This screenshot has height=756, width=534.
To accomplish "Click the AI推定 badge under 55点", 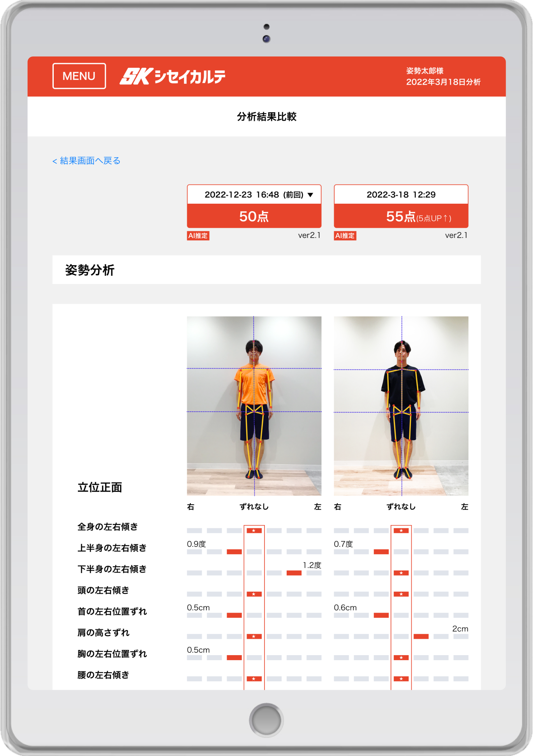I will tap(345, 236).
